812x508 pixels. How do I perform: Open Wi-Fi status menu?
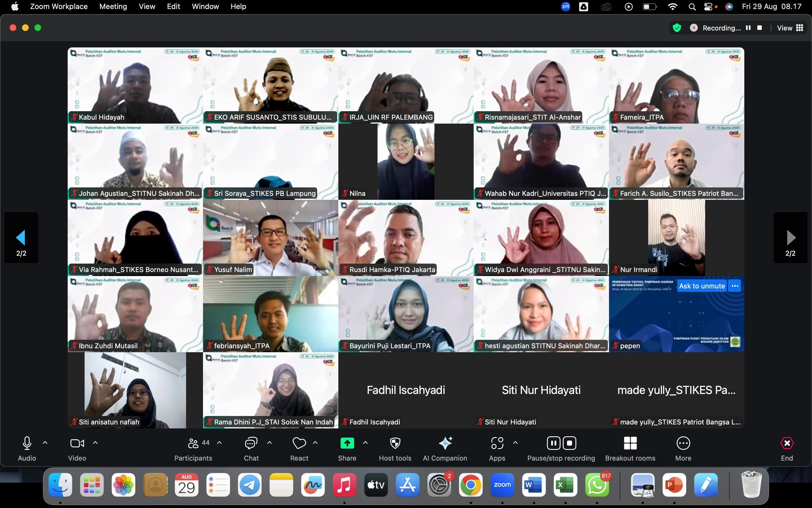672,6
